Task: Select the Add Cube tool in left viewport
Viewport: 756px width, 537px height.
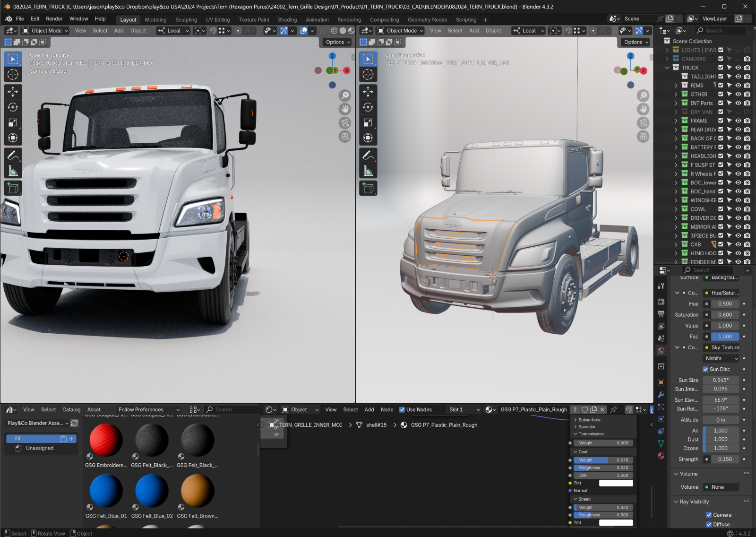Action: click(x=13, y=188)
